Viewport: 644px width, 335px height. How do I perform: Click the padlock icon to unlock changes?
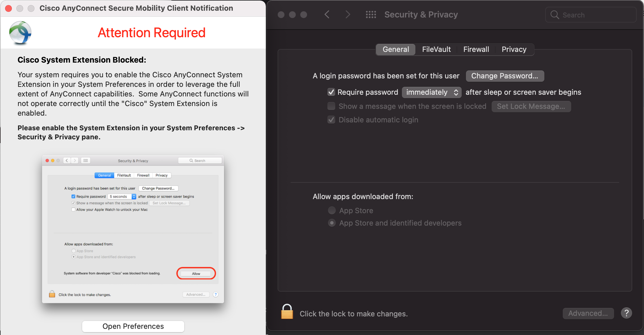(287, 312)
